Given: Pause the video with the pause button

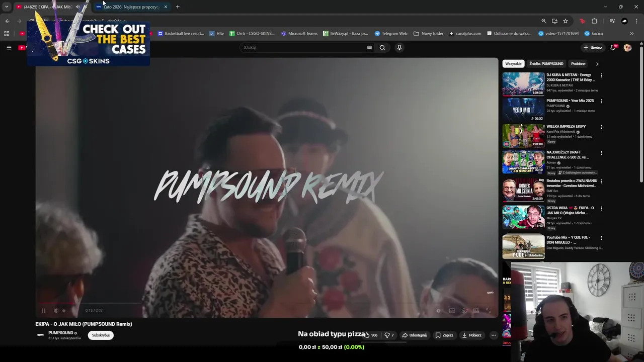Looking at the screenshot, I should pos(43,311).
